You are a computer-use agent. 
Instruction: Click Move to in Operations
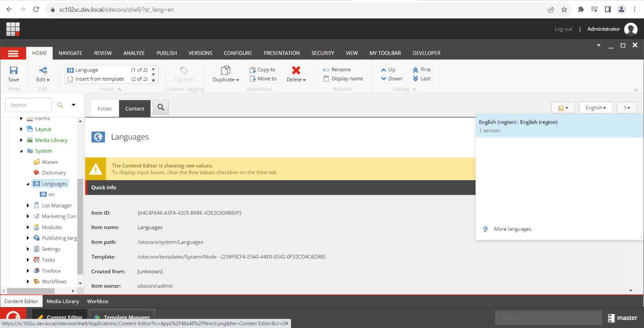click(x=263, y=79)
